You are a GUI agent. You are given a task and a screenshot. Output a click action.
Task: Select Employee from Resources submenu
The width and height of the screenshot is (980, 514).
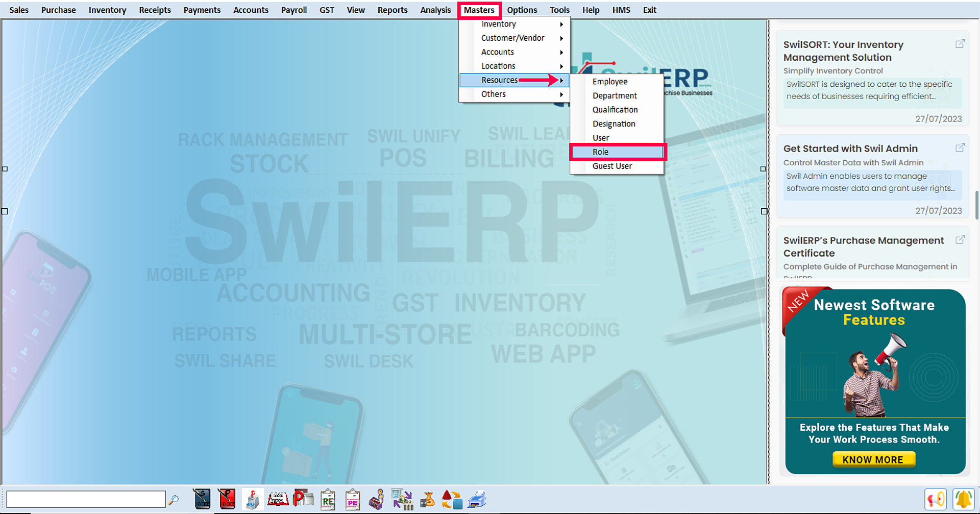pos(617,82)
